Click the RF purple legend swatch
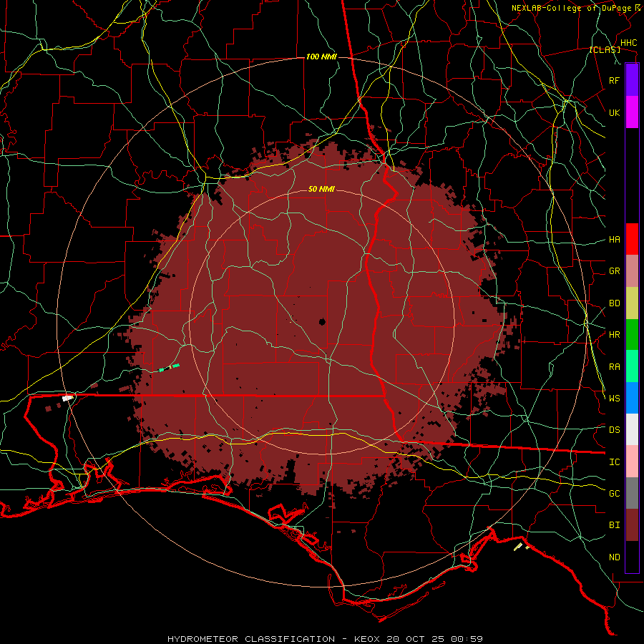Image resolution: width=644 pixels, height=644 pixels. point(632,80)
